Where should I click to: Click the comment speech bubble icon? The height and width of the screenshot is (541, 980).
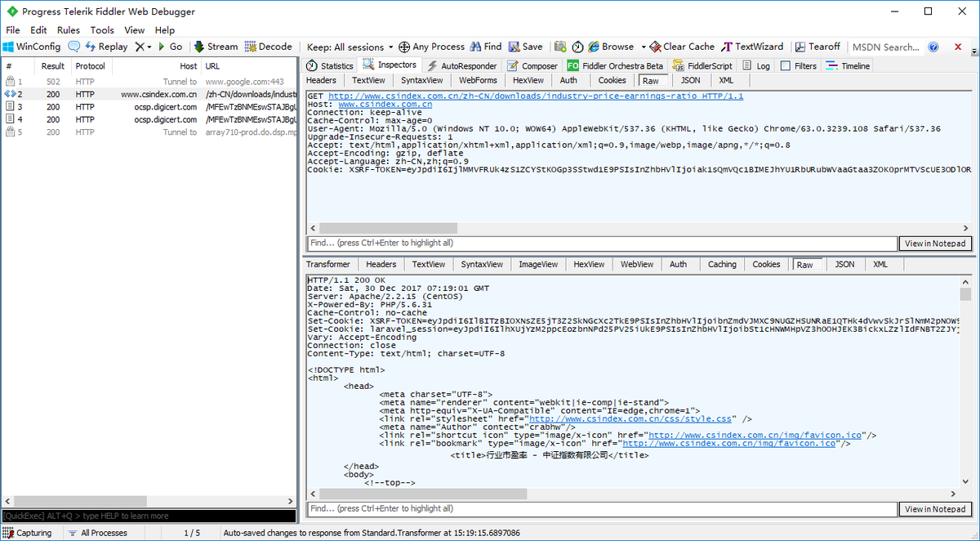74,47
